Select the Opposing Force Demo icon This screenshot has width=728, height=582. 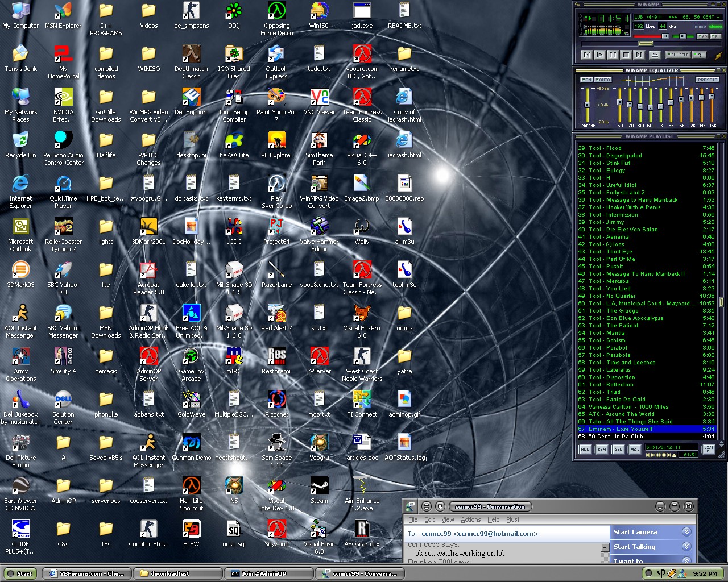(276, 18)
